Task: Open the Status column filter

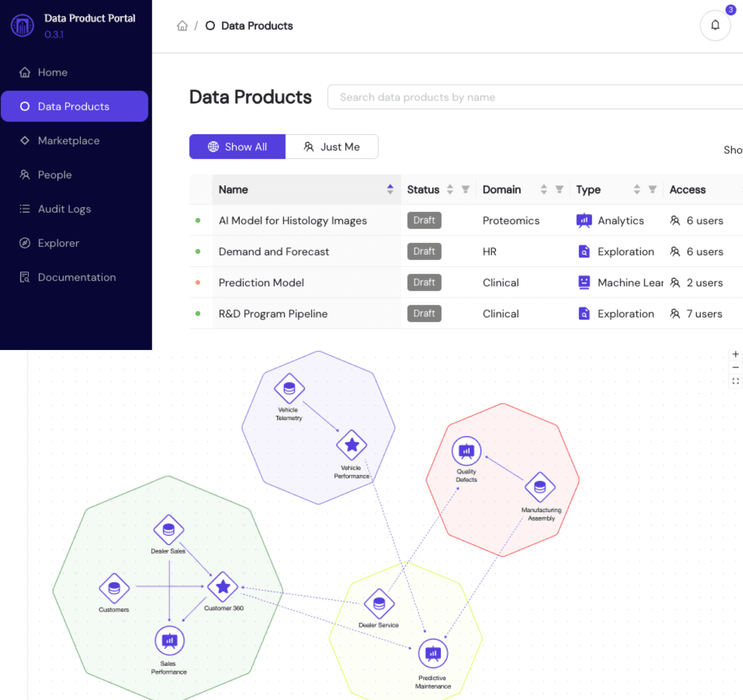Action: pos(465,190)
